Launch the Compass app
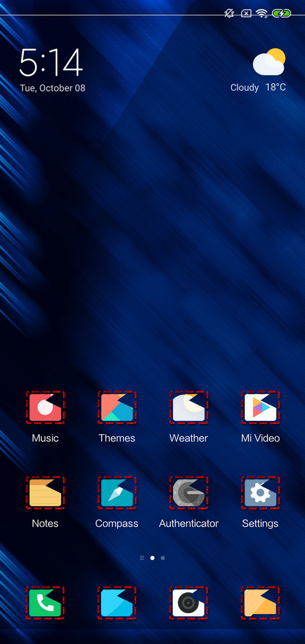305x644 pixels. coord(117,493)
